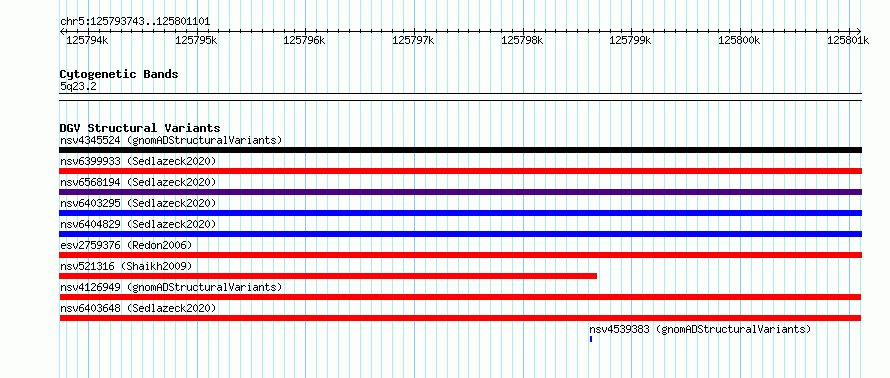Select the nsv4539383 (gnomADStructuralVariants) label
This screenshot has height=378, width=890.
point(700,329)
